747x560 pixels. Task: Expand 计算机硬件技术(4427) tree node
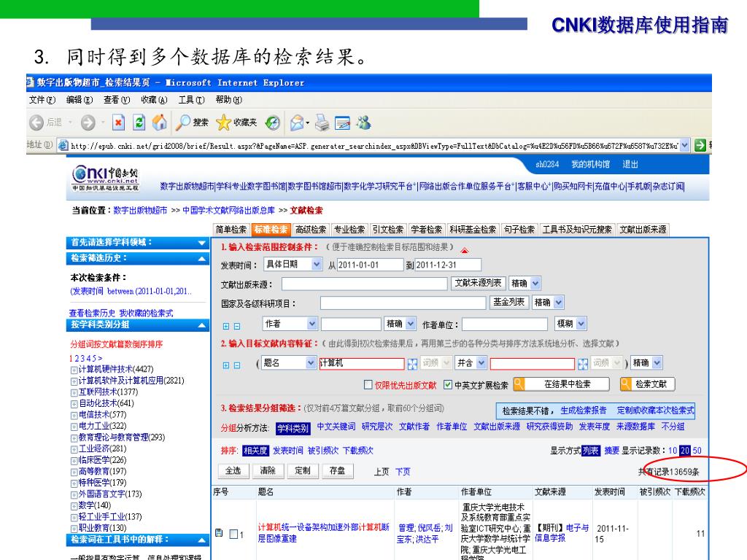coord(74,370)
